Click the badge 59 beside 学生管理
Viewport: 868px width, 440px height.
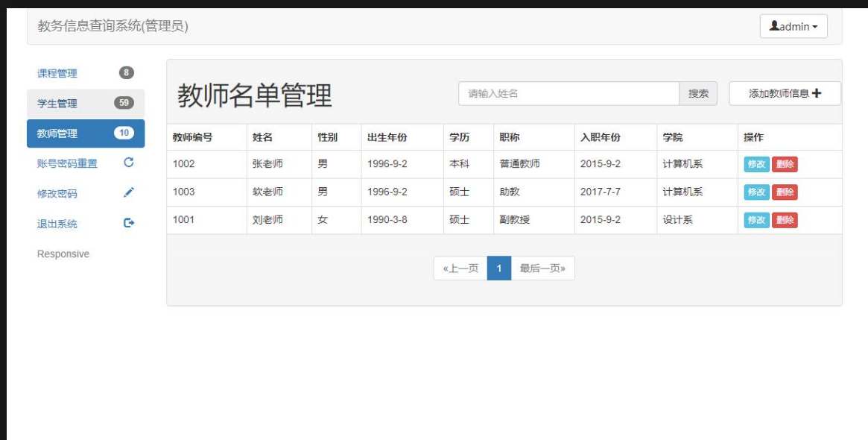pos(124,102)
